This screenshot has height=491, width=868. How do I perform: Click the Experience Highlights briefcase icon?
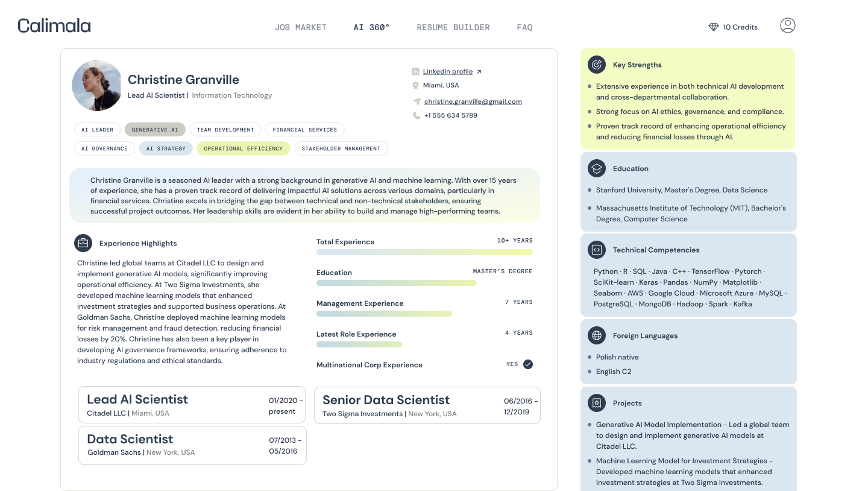click(x=83, y=243)
